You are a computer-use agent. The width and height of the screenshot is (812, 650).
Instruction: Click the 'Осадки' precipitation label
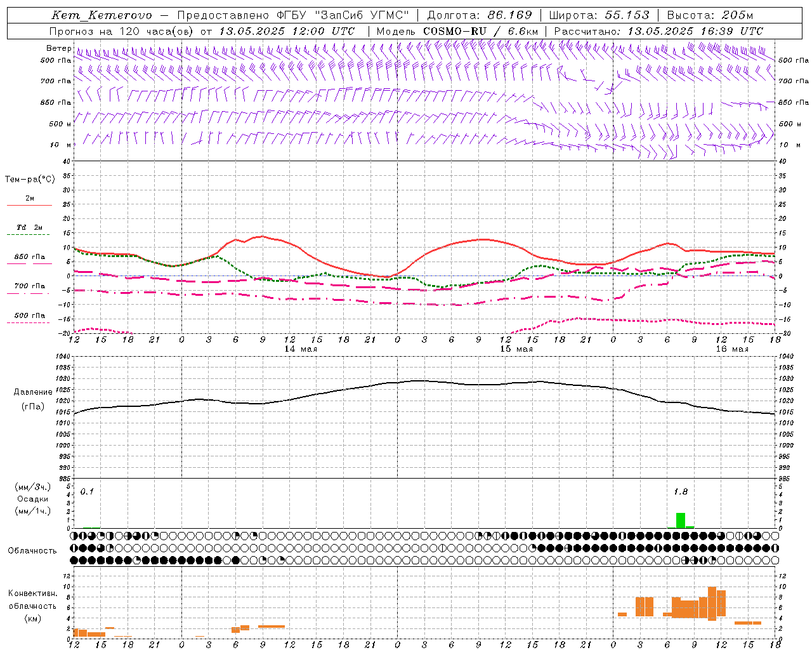click(33, 499)
